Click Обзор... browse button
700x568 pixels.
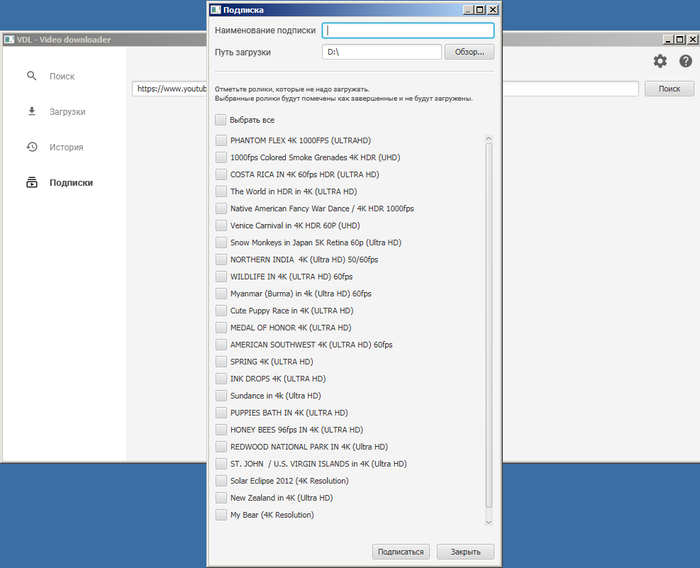469,52
